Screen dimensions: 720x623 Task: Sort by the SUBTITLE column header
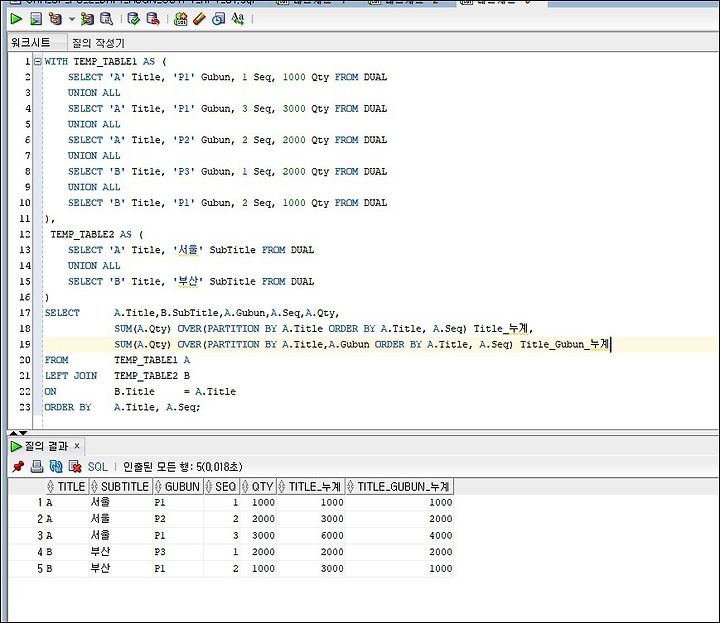point(120,487)
